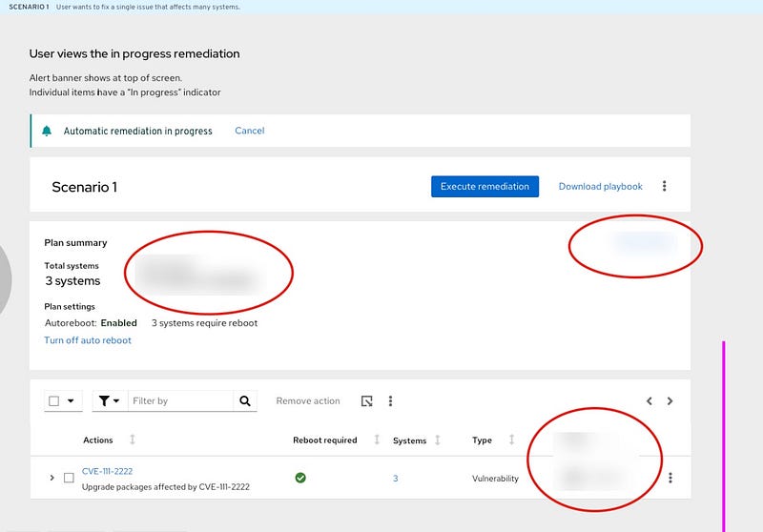Viewport: 763px width, 532px height.
Task: Toggle the bulk select checkbox in toolbar
Action: (x=54, y=400)
